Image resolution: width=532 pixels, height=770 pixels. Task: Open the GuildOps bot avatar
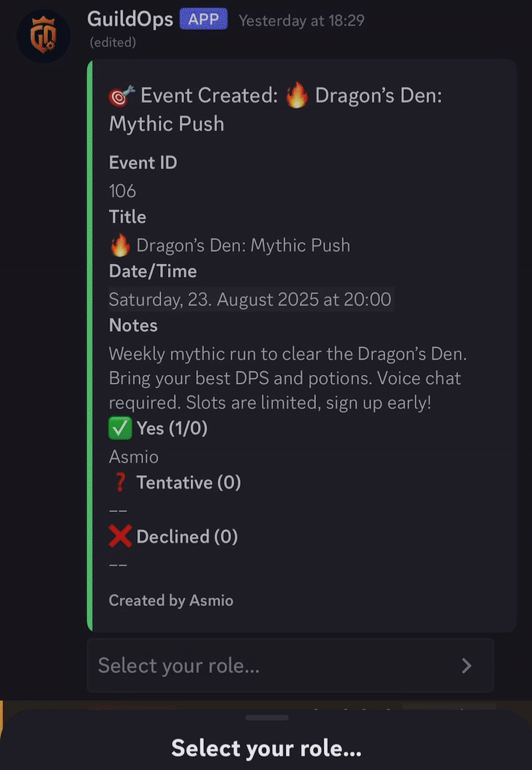point(44,37)
